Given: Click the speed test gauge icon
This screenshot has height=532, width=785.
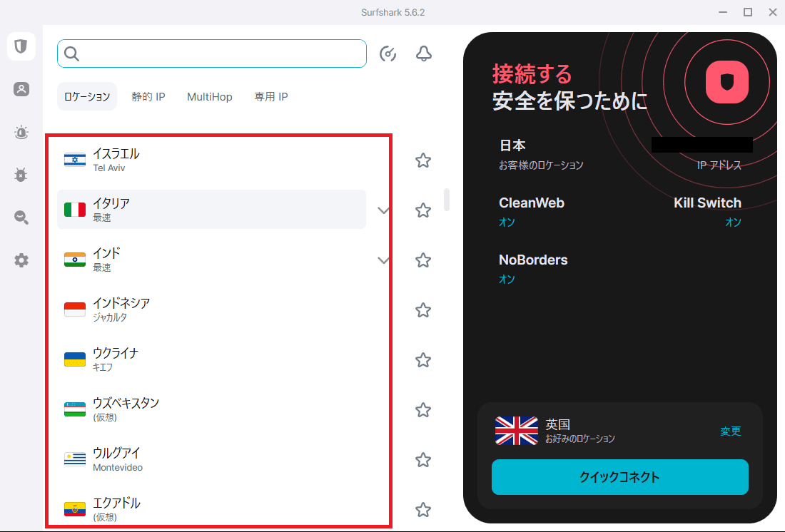Looking at the screenshot, I should pyautogui.click(x=388, y=53).
